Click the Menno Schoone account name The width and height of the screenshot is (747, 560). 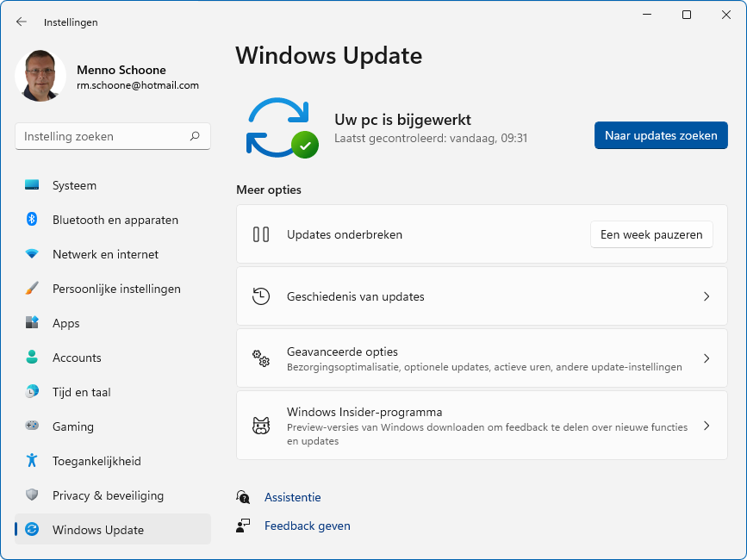tap(121, 70)
